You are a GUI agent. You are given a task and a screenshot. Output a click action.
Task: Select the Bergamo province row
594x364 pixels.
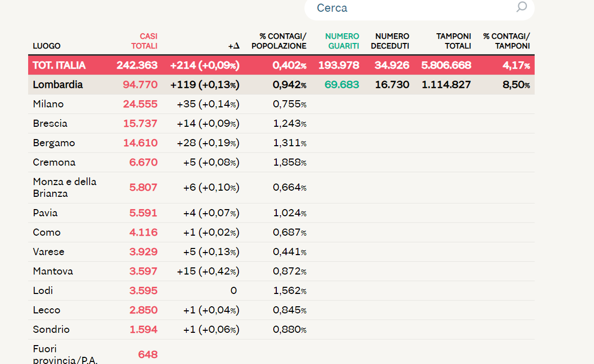281,143
